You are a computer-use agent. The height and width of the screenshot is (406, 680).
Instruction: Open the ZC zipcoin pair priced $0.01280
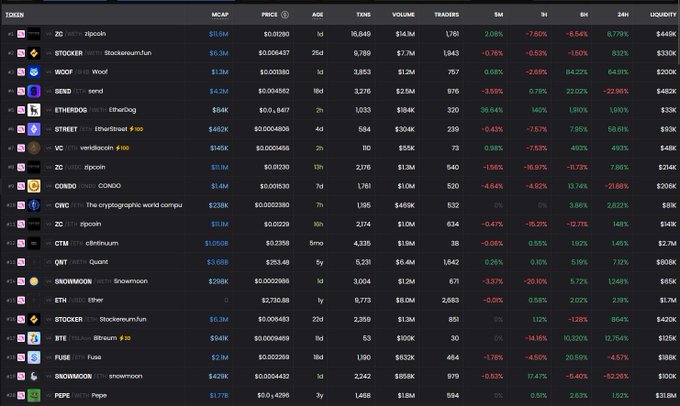pyautogui.click(x=340, y=34)
